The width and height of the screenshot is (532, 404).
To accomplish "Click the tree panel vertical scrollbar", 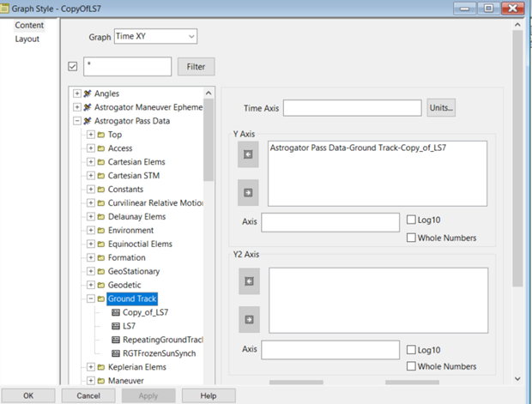I will click(209, 257).
